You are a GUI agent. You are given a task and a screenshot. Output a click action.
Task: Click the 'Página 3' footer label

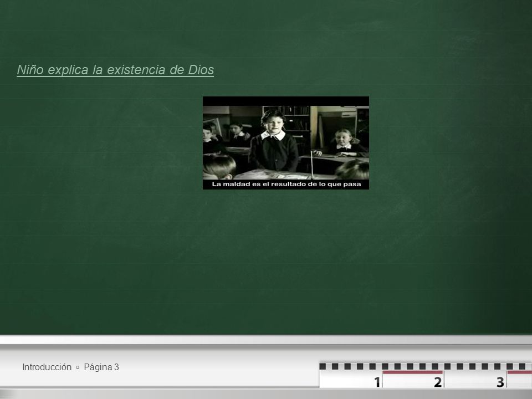point(101,367)
